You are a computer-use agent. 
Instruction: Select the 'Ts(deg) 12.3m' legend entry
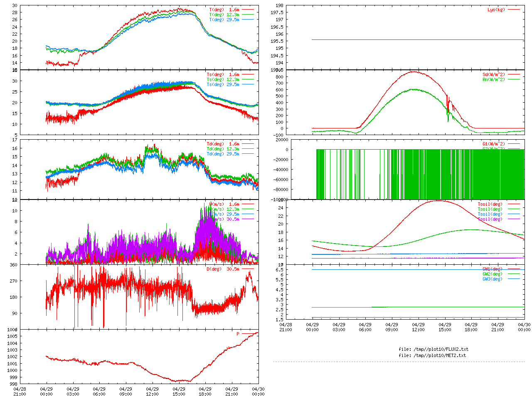click(223, 80)
